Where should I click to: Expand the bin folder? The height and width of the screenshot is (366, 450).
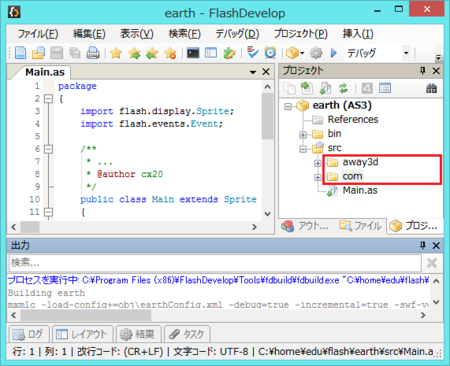point(303,135)
